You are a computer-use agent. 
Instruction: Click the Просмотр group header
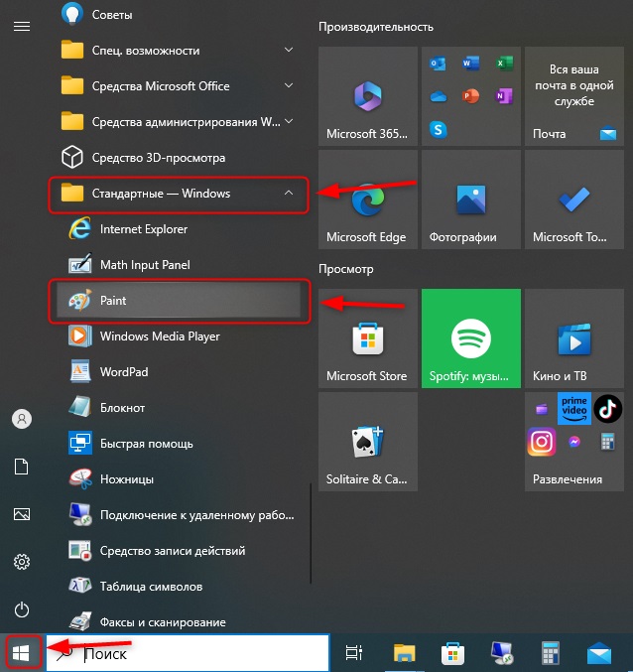click(x=346, y=269)
